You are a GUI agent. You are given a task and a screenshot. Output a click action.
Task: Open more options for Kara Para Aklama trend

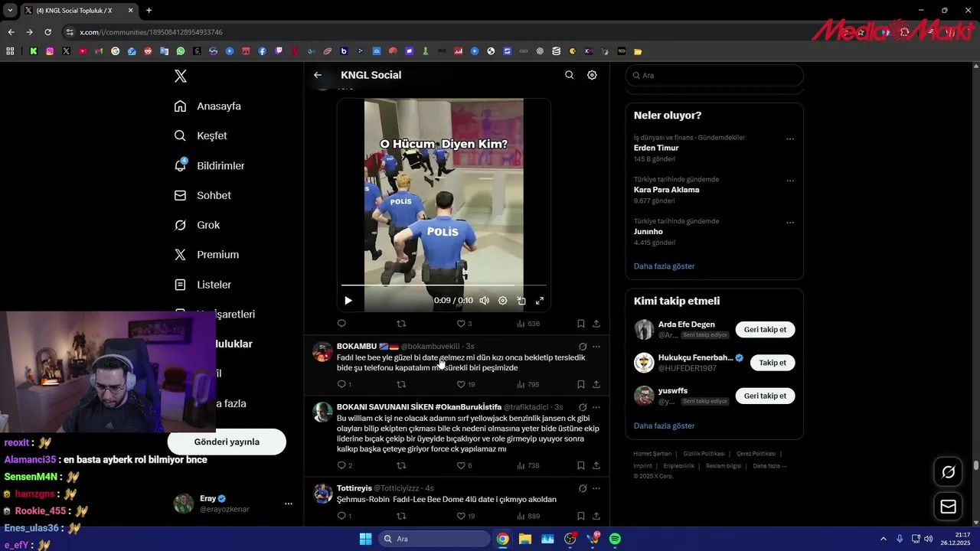tap(790, 181)
